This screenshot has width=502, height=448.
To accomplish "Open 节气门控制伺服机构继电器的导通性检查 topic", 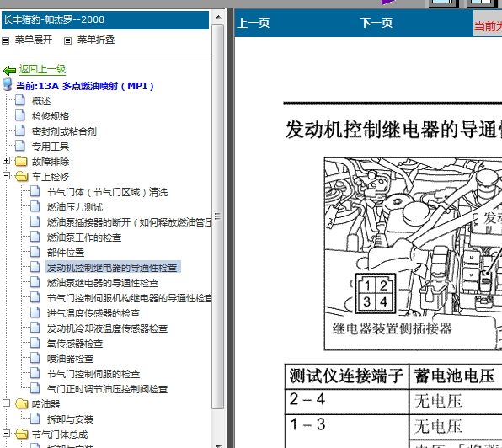I will (x=129, y=298).
